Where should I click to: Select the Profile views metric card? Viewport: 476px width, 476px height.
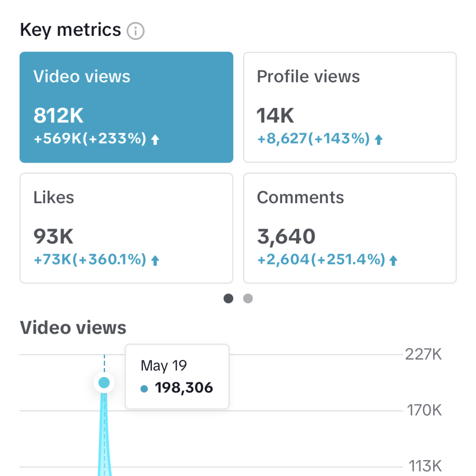click(x=350, y=107)
